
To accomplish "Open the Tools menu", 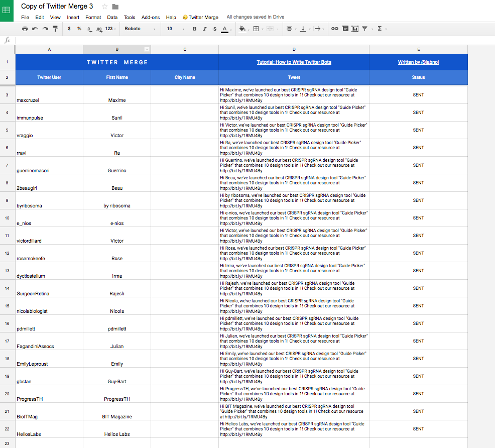I will (130, 18).
